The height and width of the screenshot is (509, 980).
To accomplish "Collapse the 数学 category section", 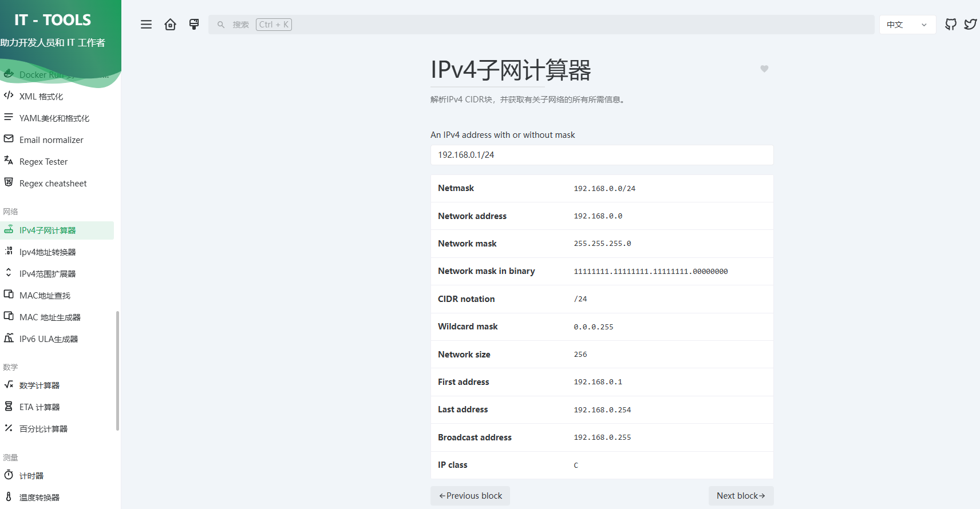I will point(10,367).
